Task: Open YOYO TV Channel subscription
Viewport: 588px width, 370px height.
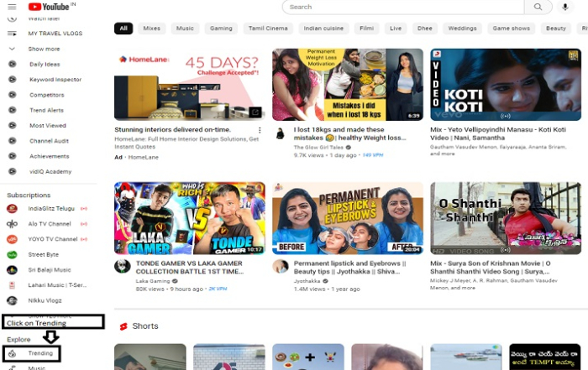Action: 53,239
